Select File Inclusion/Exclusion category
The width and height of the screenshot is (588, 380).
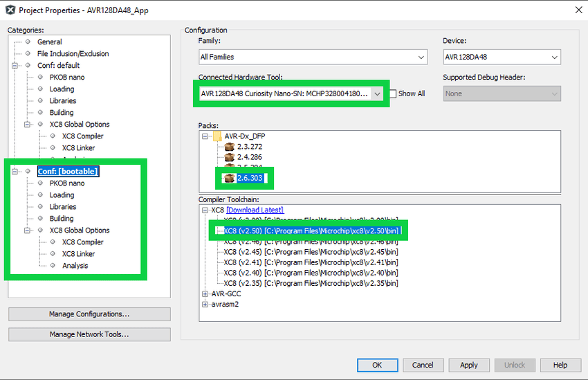pos(73,53)
